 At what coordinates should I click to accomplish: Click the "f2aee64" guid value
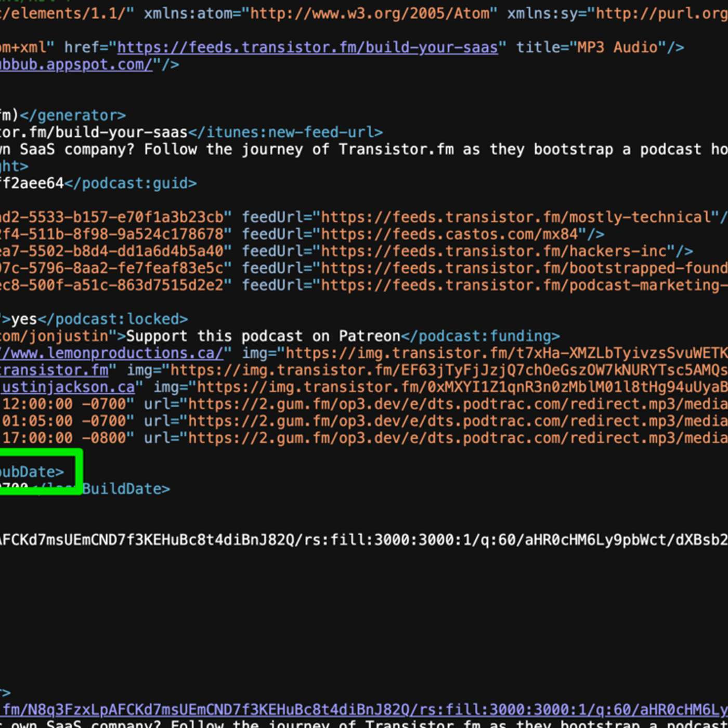click(x=32, y=183)
